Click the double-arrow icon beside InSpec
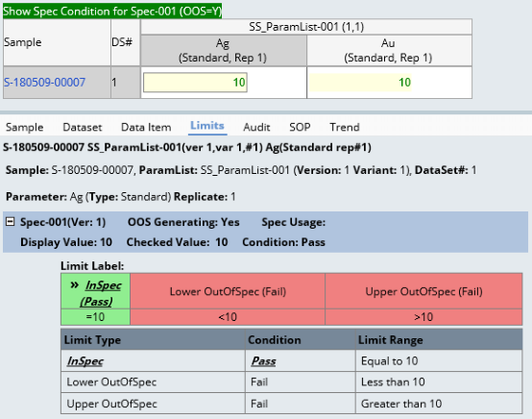Screen dimensions: 532x419 click(x=74, y=284)
